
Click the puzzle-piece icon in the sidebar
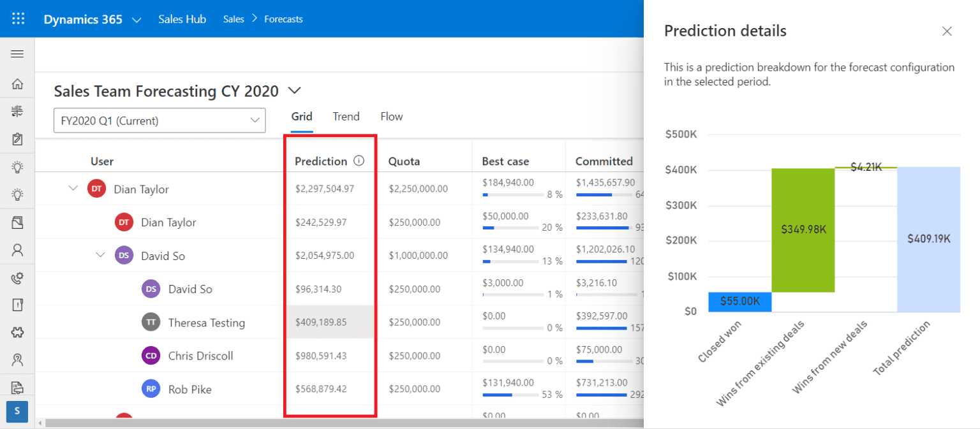[x=17, y=331]
